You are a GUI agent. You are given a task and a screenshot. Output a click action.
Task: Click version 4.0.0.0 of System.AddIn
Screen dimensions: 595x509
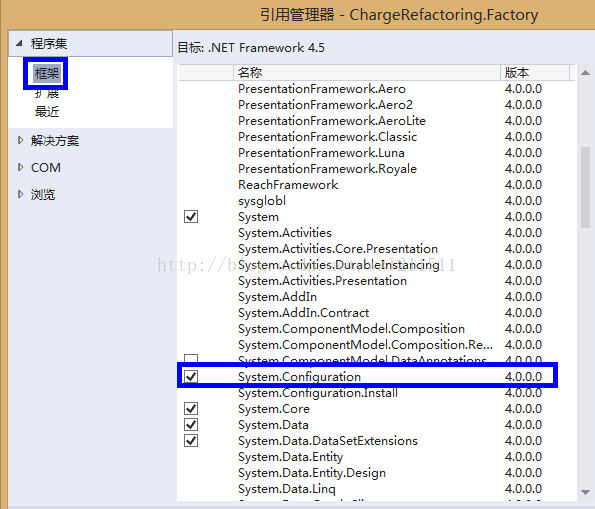coord(523,297)
